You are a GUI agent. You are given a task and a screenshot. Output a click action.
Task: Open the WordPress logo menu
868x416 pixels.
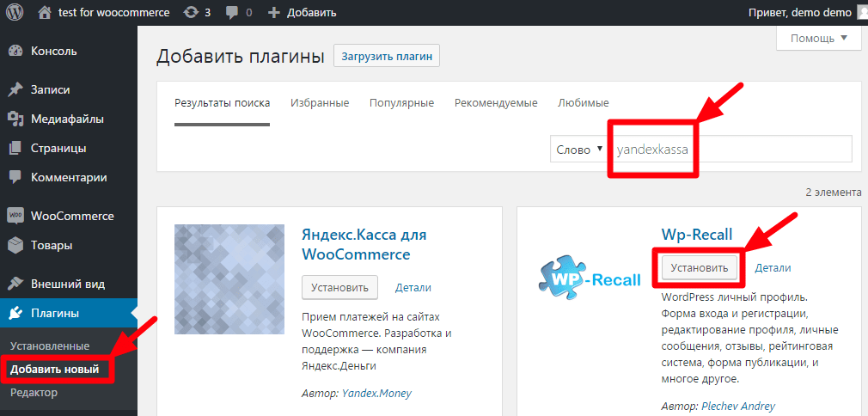pyautogui.click(x=15, y=12)
